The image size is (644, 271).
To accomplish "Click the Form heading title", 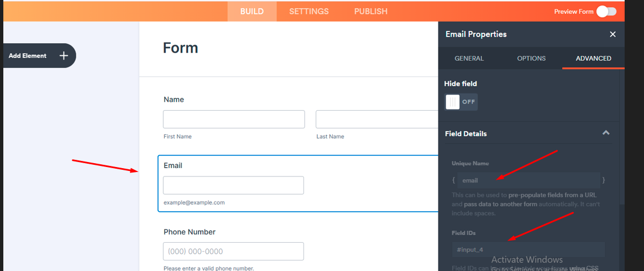I will point(180,48).
